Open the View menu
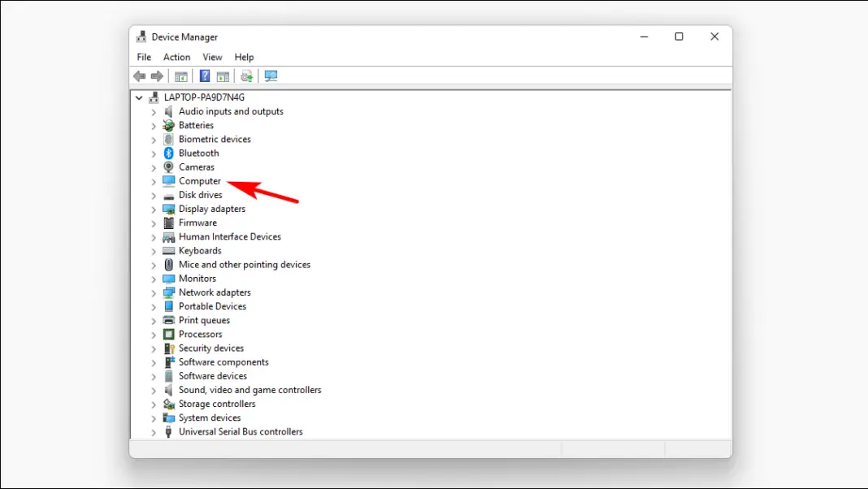This screenshot has height=489, width=868. click(212, 57)
